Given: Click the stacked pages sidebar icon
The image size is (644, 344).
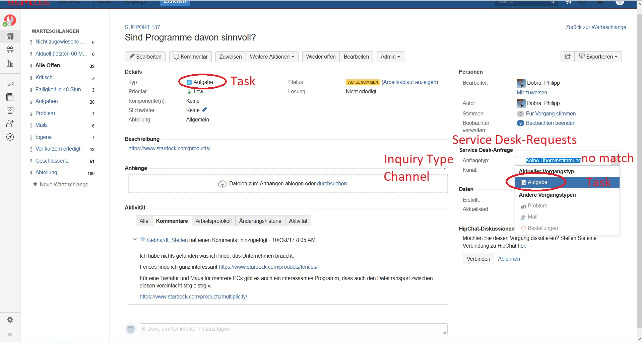Looking at the screenshot, I should pos(10,97).
